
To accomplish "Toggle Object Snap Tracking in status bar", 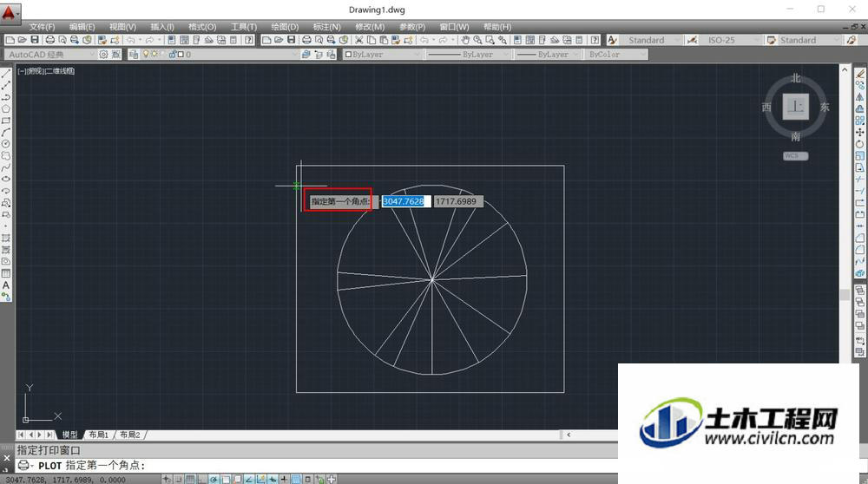I will (x=250, y=479).
